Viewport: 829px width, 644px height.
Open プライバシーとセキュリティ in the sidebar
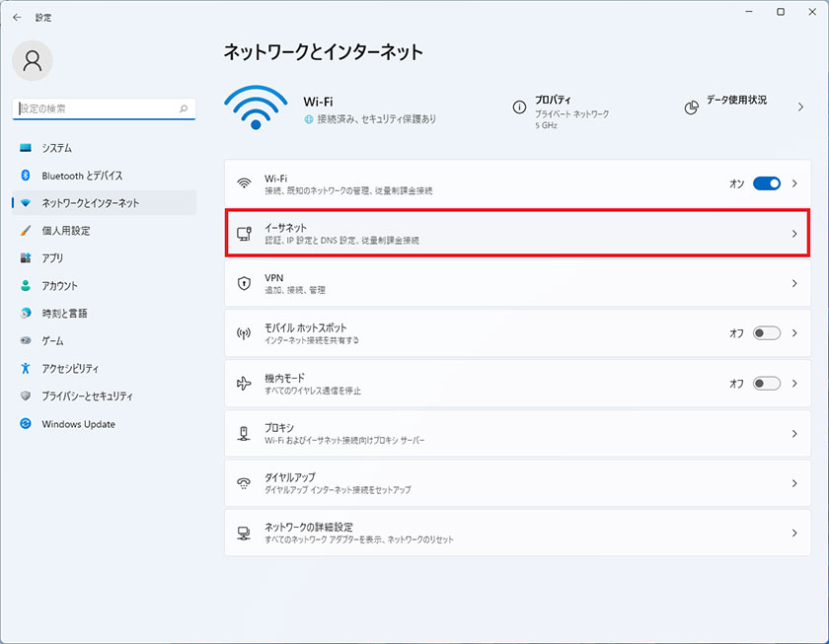coord(87,396)
